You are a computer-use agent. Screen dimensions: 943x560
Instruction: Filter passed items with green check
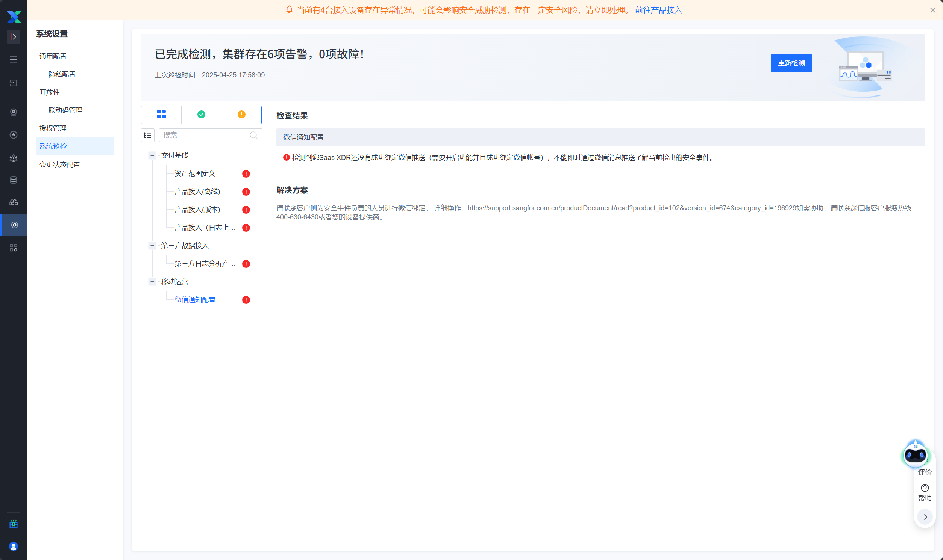(201, 114)
